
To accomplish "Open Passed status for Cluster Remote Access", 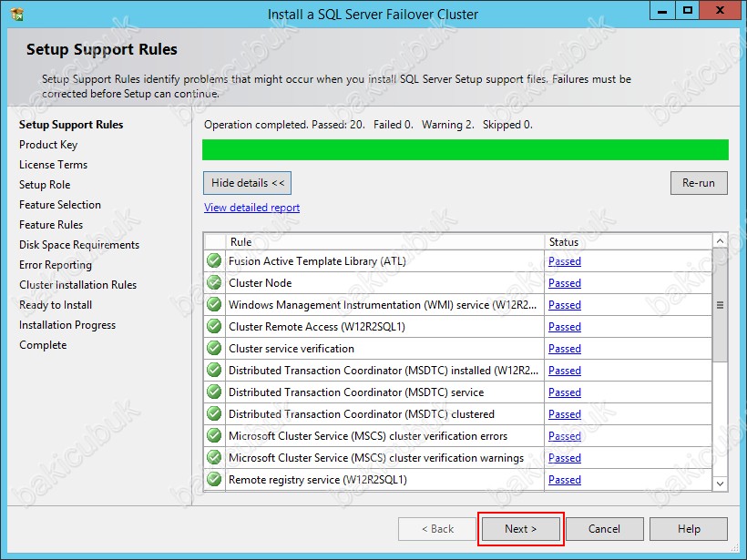I will click(565, 327).
